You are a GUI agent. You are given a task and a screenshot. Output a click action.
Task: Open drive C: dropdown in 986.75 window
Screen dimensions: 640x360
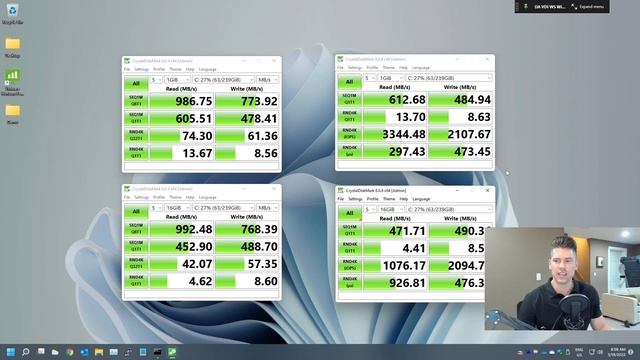pos(223,80)
